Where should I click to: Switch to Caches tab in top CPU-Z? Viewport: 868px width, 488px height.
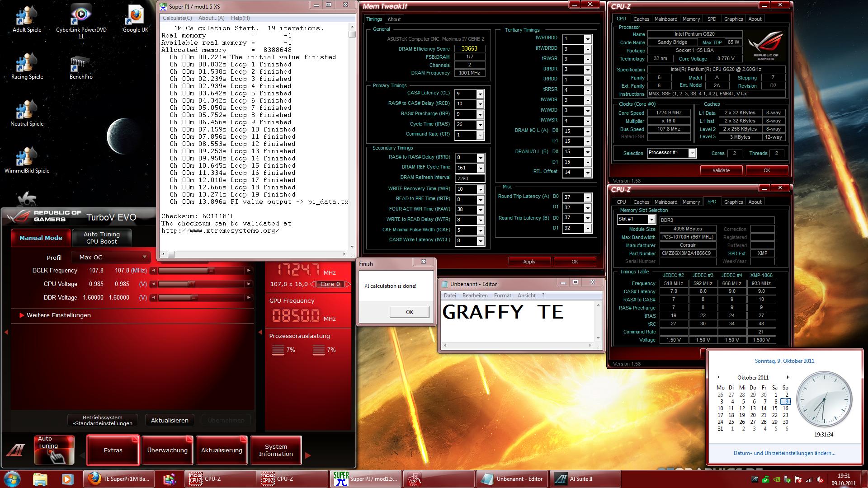tap(641, 19)
